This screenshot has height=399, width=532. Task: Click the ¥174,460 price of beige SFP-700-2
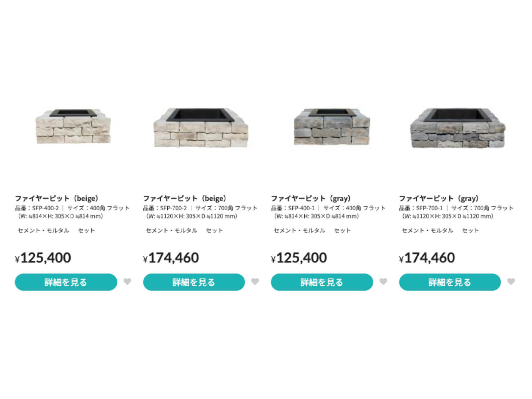tap(171, 258)
